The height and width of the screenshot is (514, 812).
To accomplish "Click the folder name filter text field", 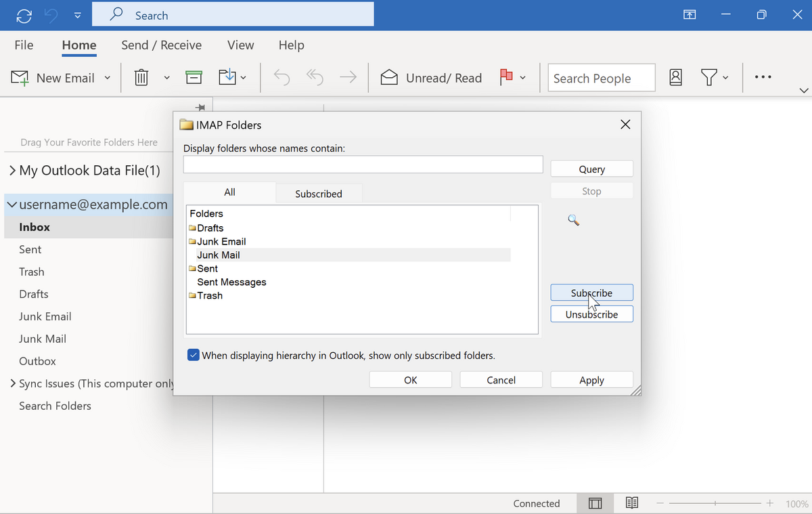I will tap(363, 165).
